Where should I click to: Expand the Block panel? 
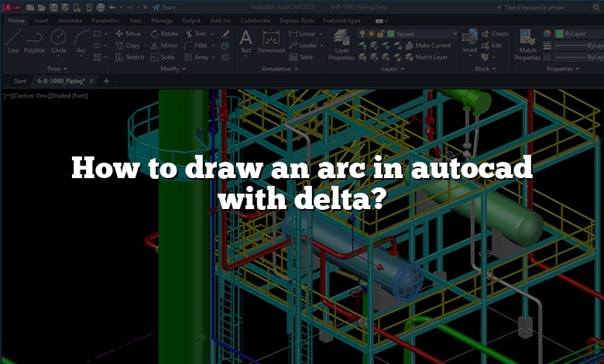pos(486,69)
